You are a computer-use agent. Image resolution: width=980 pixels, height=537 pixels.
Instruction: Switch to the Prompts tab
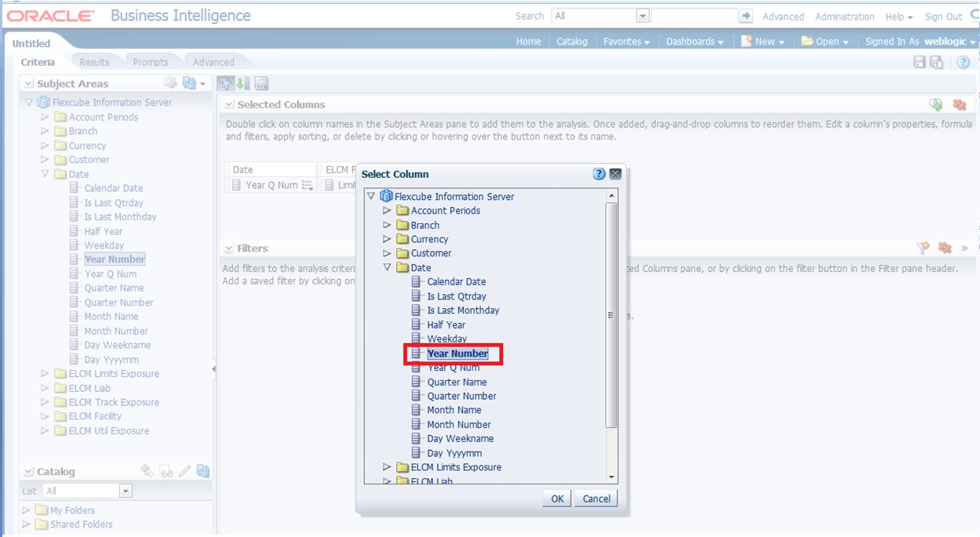tap(151, 62)
